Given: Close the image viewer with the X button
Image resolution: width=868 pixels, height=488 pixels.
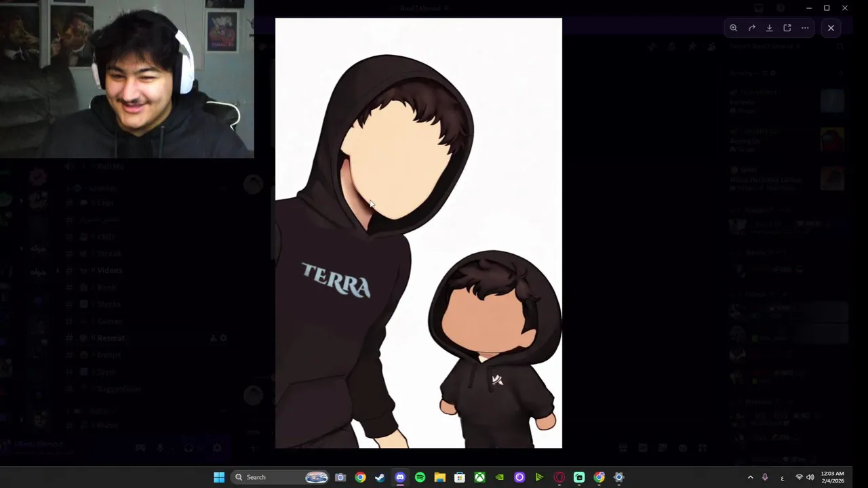Looking at the screenshot, I should click(831, 28).
